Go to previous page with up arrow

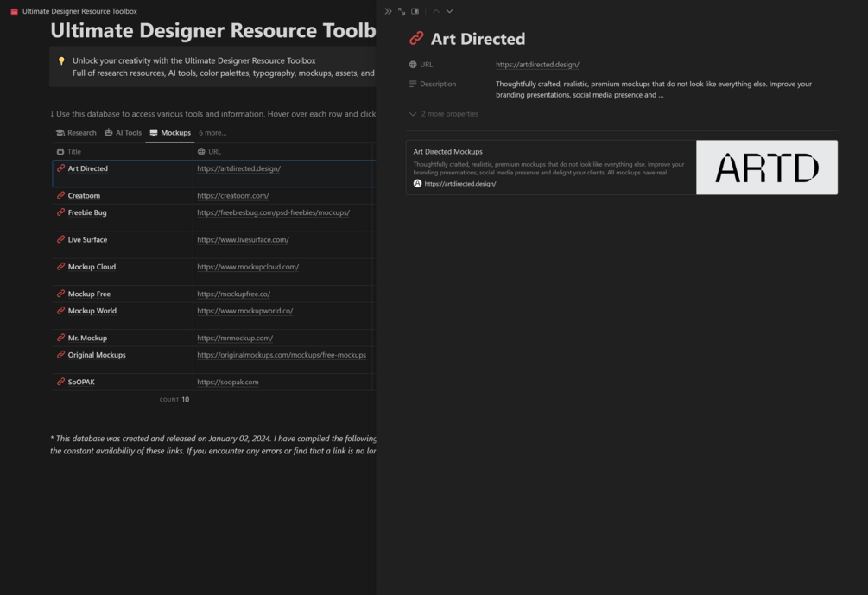coord(436,11)
